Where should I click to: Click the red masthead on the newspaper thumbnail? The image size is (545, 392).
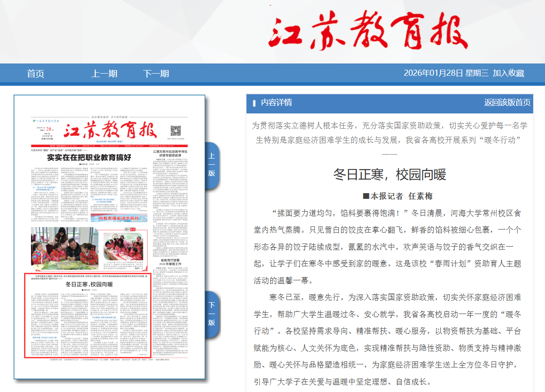coord(110,130)
